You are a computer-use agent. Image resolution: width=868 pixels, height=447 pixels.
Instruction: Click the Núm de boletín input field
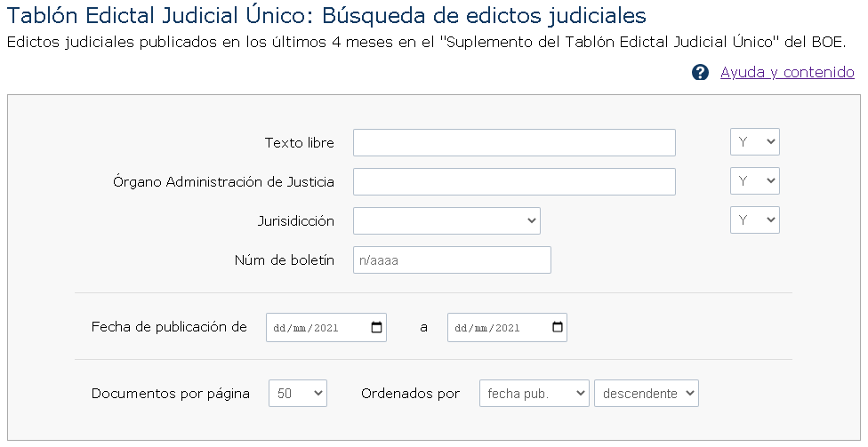pyautogui.click(x=453, y=260)
